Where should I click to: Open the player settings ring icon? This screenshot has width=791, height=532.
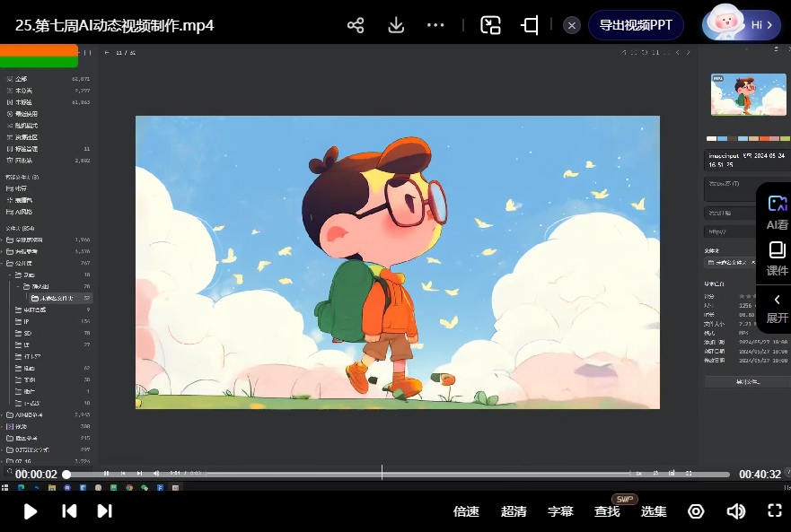click(696, 511)
